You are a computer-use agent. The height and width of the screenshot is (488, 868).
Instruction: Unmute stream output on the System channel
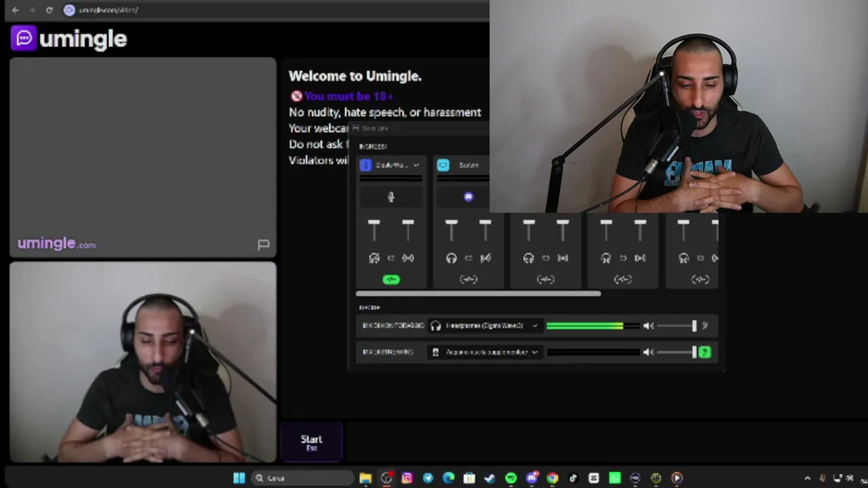[485, 258]
